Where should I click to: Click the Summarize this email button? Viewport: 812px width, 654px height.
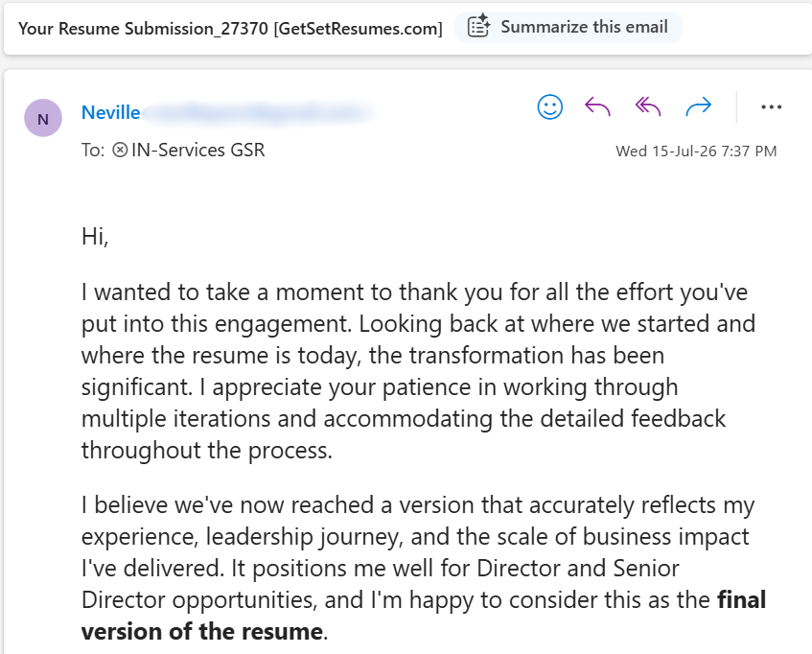(568, 27)
